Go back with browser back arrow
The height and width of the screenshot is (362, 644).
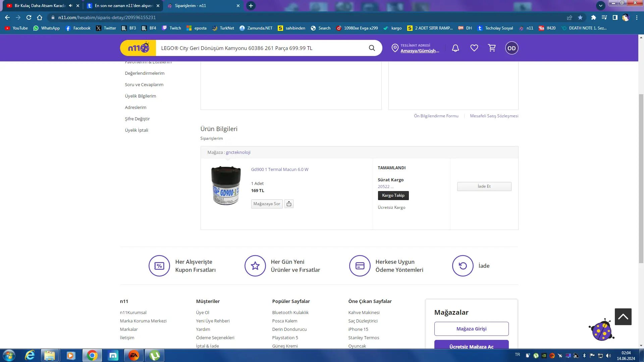(x=7, y=17)
